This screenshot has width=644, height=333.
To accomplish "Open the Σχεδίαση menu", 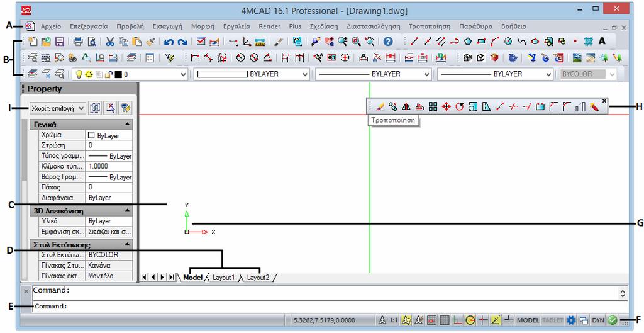I will 324,26.
